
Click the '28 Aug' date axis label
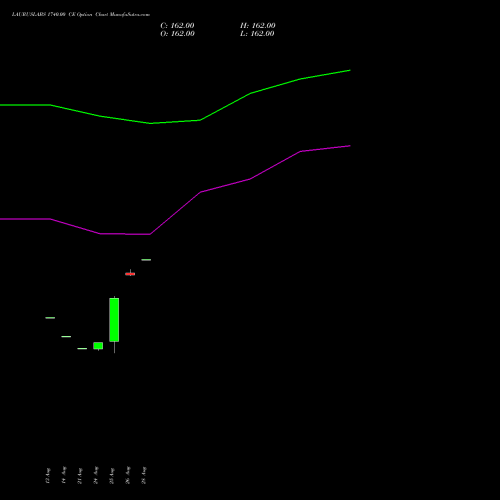[x=144, y=475]
